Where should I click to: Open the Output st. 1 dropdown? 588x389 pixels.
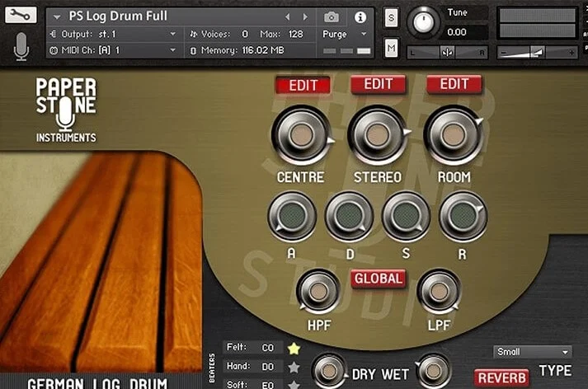[115, 34]
